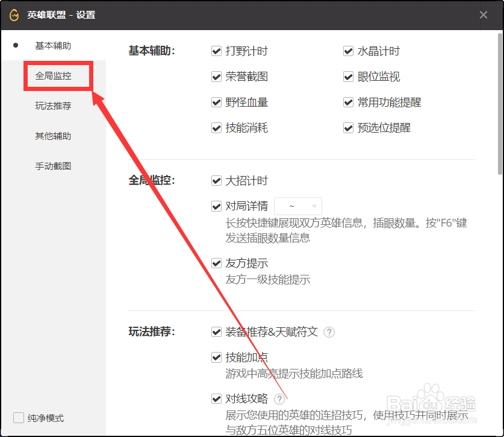Toggle the 眼位监视 checkbox
The width and height of the screenshot is (504, 437).
coord(349,77)
